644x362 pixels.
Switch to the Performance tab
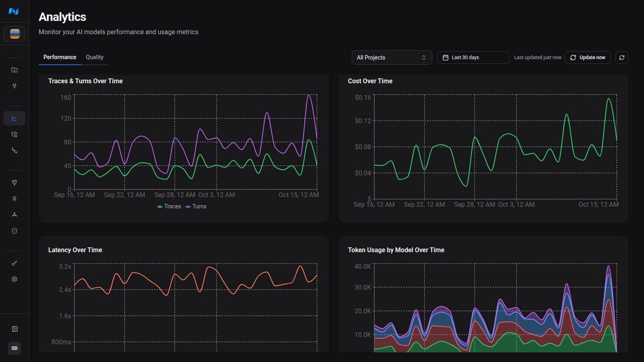(x=60, y=57)
